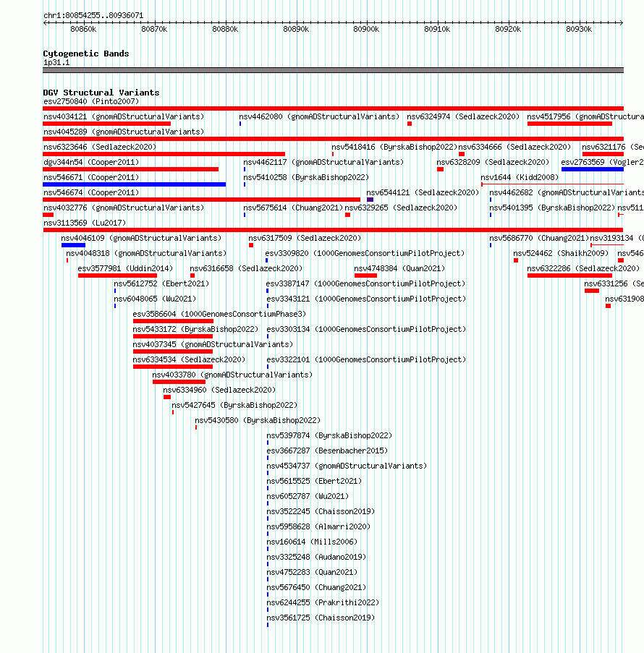Screen dimensions: 644x653
Task: Open nsv546671 (Cooper2011) label
Action: click(x=91, y=177)
